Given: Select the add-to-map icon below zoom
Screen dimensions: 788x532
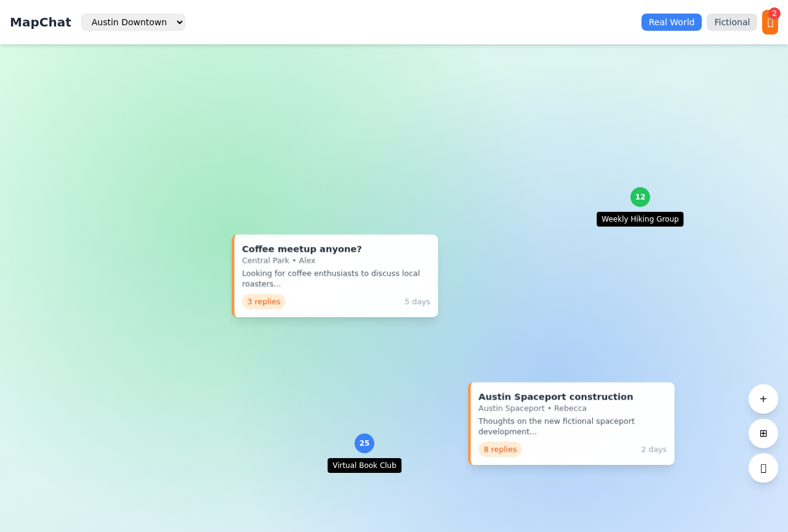Looking at the screenshot, I should coord(763,433).
